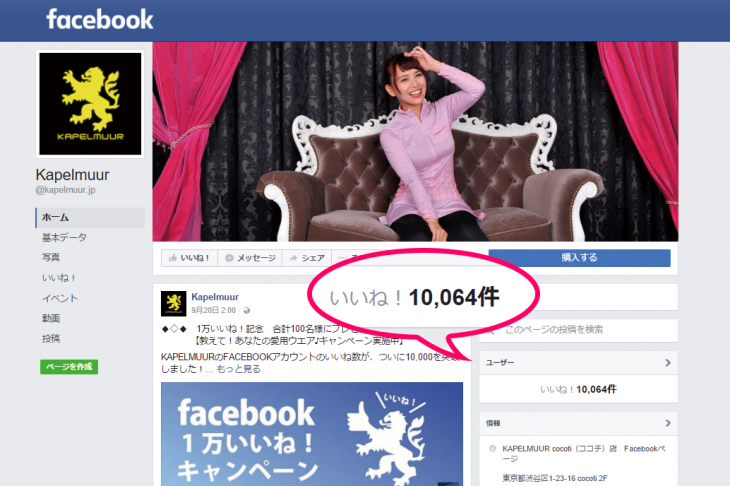Screen dimensions: 730x486
Task: Click the @kapelmuur.jp username
Action: [66, 190]
